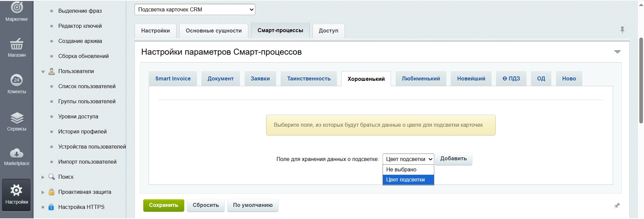Open the Клиенты section icon

(x=16, y=80)
